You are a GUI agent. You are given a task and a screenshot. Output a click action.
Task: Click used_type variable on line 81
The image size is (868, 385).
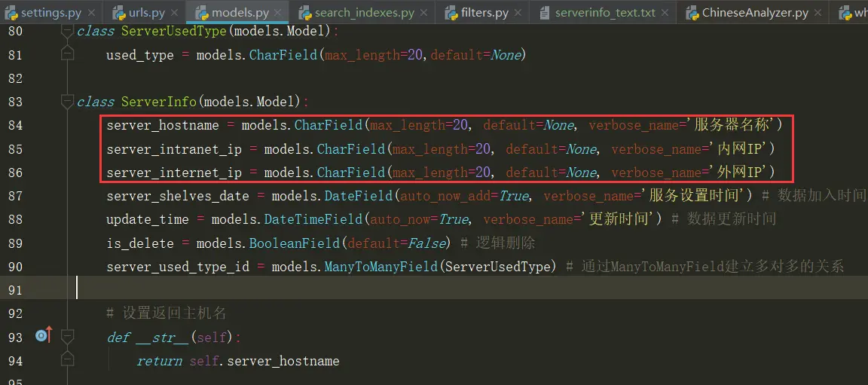tap(140, 55)
